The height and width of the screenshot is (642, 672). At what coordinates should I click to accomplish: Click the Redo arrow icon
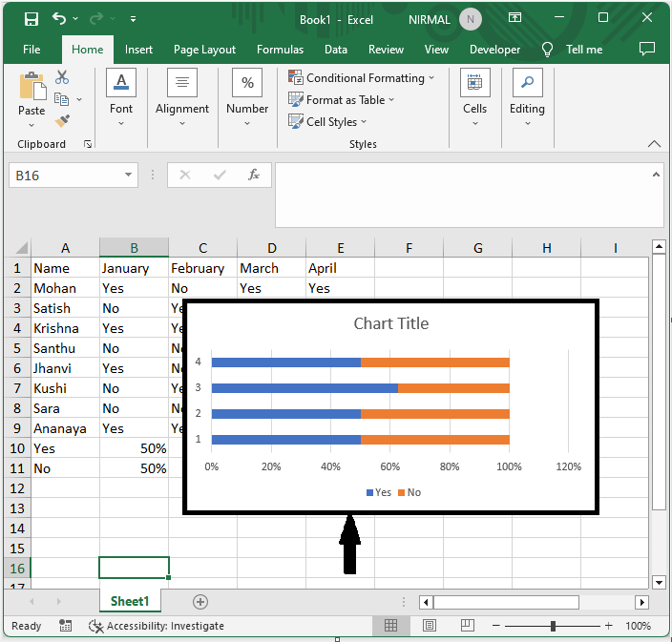[x=96, y=19]
